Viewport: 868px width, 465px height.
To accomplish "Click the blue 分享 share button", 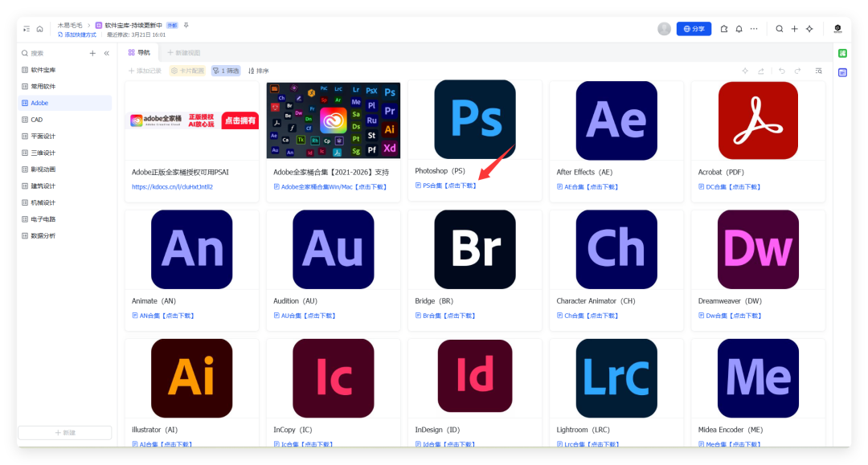I will pyautogui.click(x=694, y=29).
